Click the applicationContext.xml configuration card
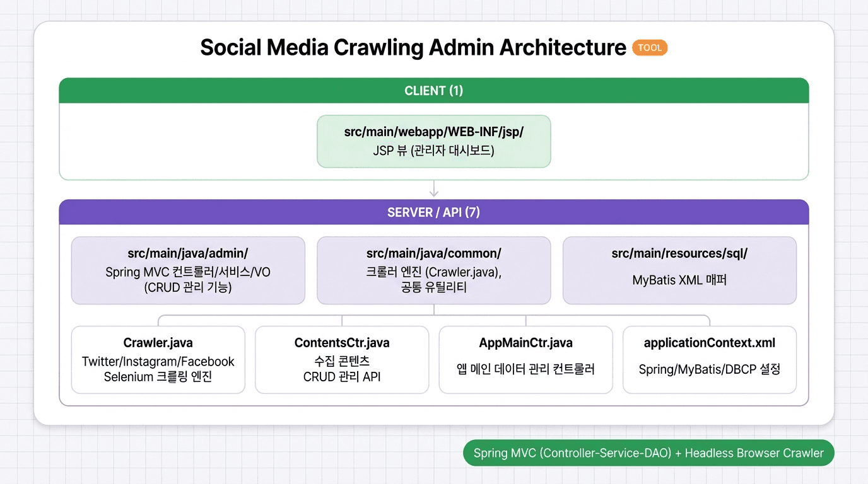The width and height of the screenshot is (868, 484). click(x=709, y=360)
